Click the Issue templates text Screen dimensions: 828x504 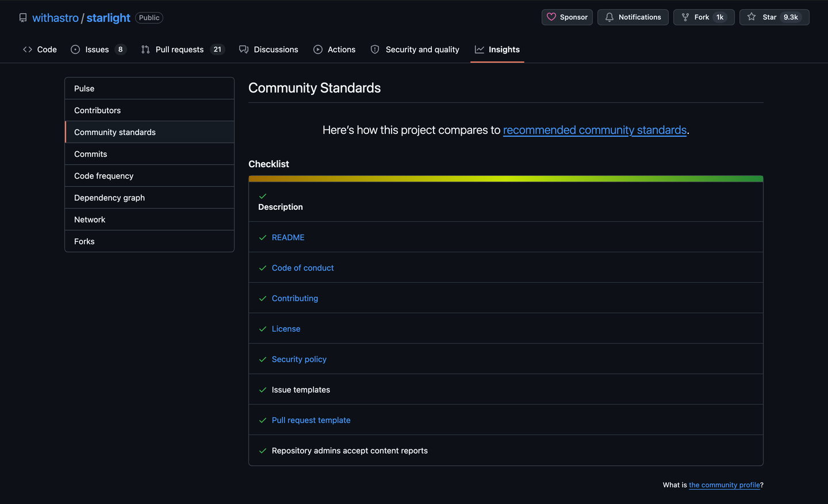coord(301,390)
